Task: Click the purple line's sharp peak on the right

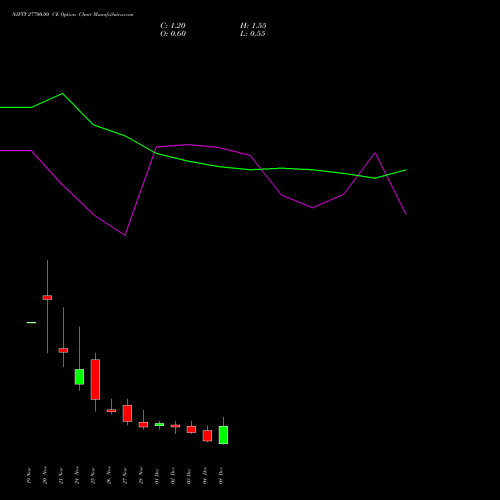Action: (x=375, y=153)
